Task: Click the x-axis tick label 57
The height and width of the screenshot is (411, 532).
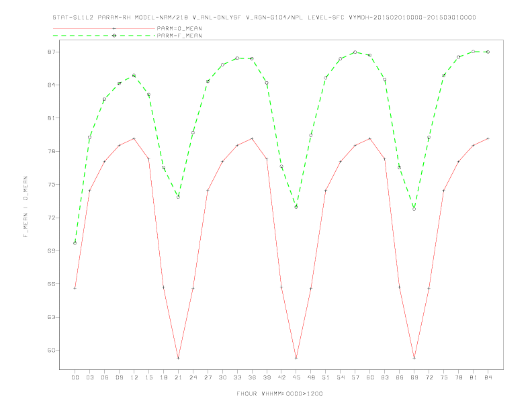Action: click(x=355, y=377)
